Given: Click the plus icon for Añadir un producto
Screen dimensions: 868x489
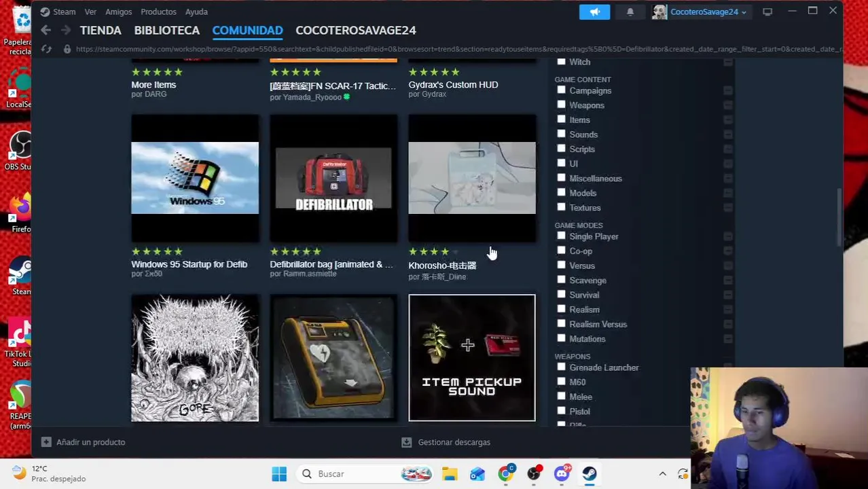Looking at the screenshot, I should 46,442.
